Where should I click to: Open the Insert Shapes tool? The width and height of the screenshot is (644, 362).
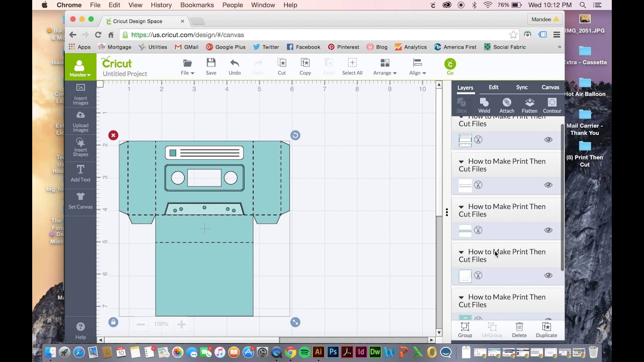pyautogui.click(x=80, y=148)
